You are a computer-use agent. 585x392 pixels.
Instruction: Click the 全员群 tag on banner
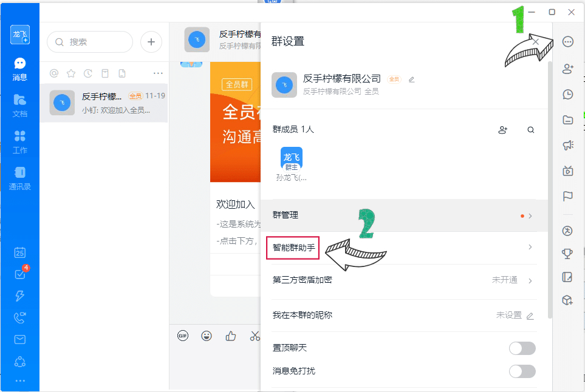pyautogui.click(x=237, y=84)
